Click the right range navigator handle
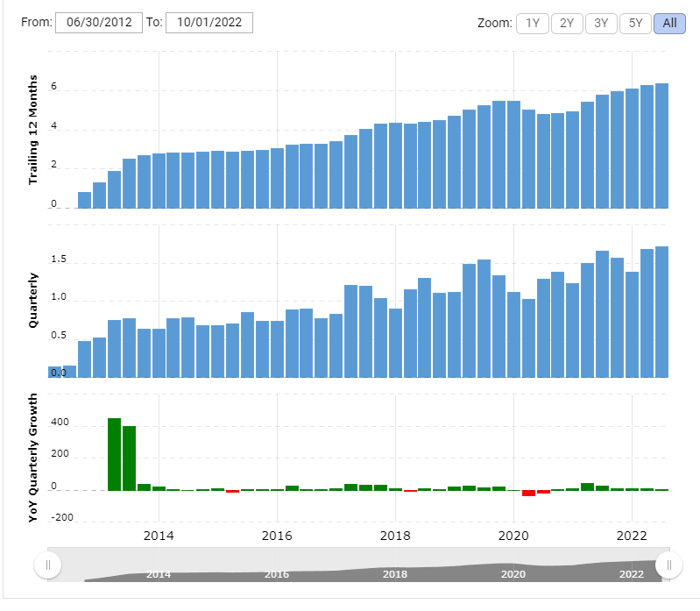This screenshot has height=611, width=700. (x=668, y=565)
